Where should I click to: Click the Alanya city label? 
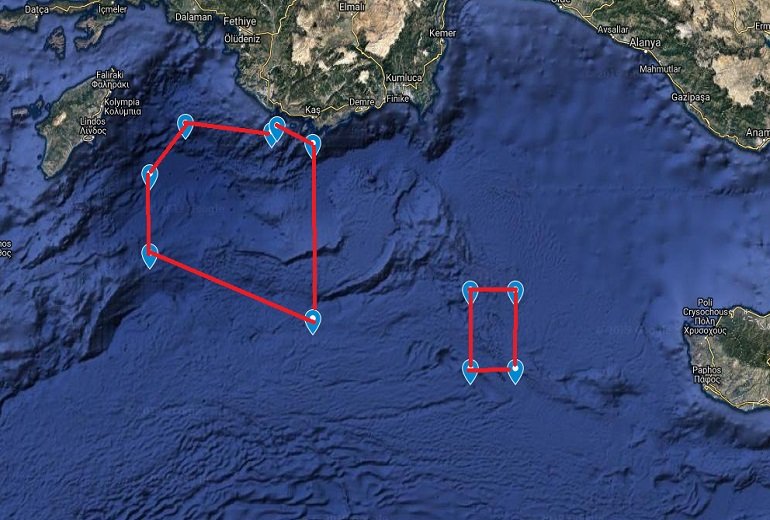pos(645,43)
